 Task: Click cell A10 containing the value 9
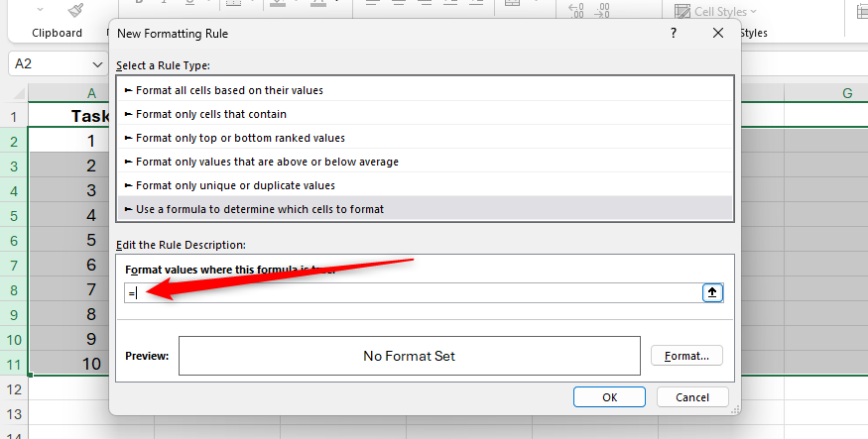(69, 340)
